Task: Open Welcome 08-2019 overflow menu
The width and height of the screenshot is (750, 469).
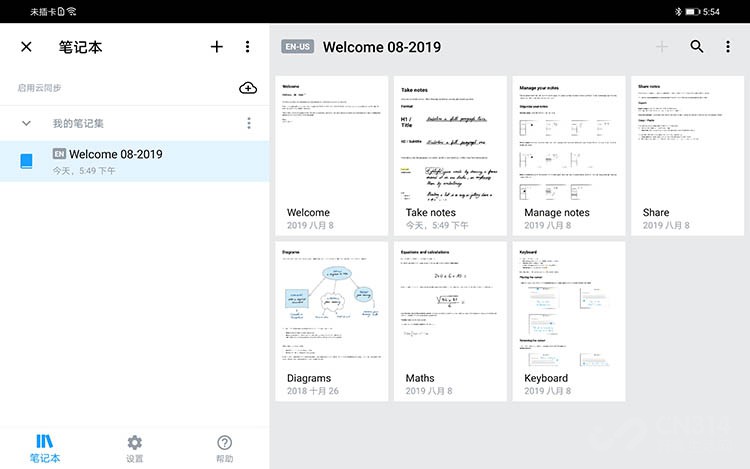Action: pos(728,46)
